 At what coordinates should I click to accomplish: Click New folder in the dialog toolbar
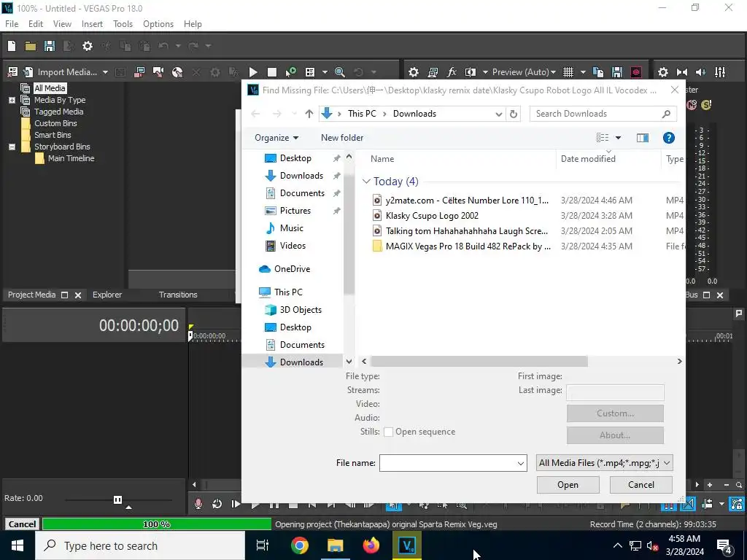(x=342, y=138)
